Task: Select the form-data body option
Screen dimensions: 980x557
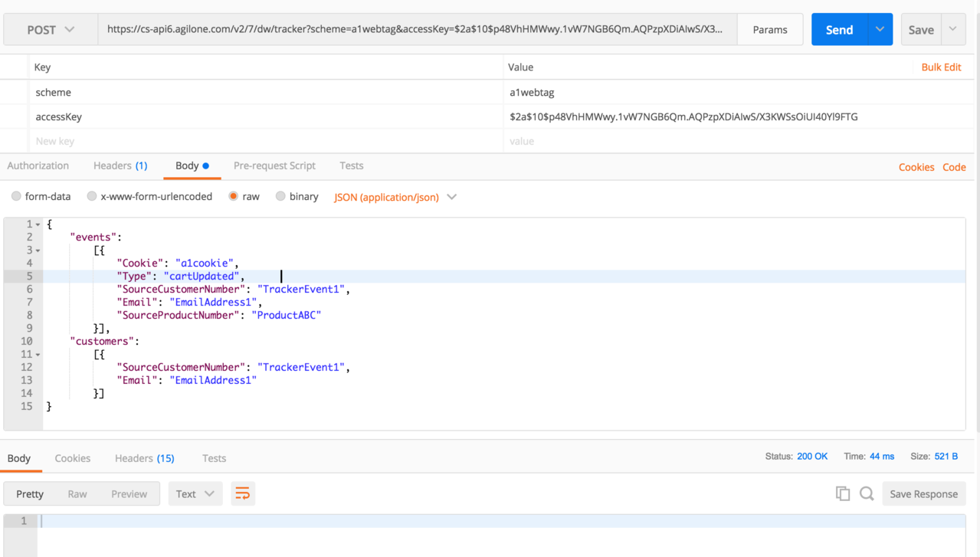Action: [16, 196]
